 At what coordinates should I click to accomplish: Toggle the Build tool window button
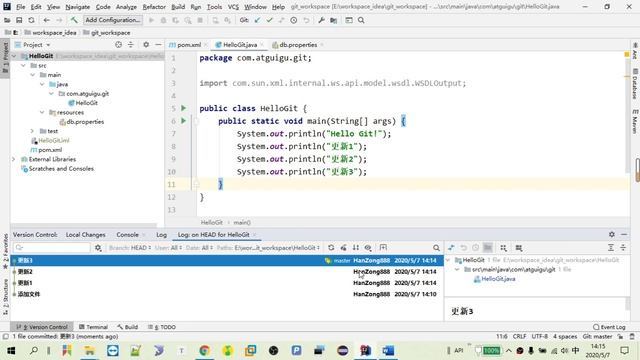coord(127,327)
